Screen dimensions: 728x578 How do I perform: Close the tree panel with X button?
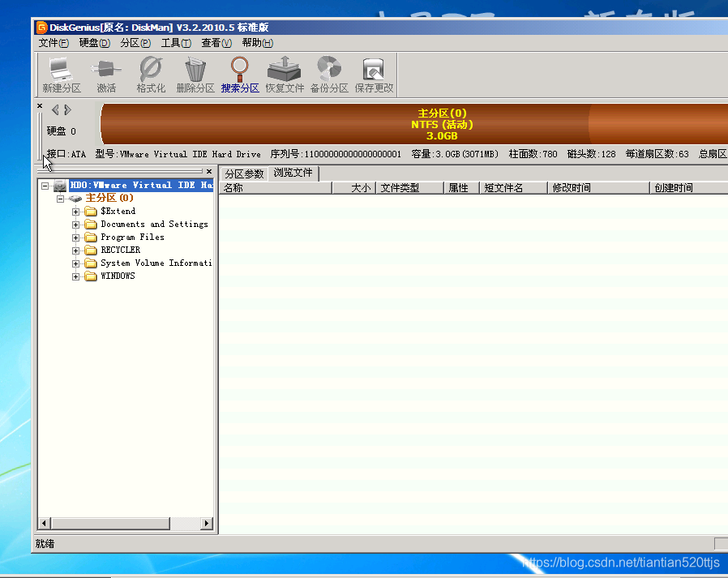209,171
